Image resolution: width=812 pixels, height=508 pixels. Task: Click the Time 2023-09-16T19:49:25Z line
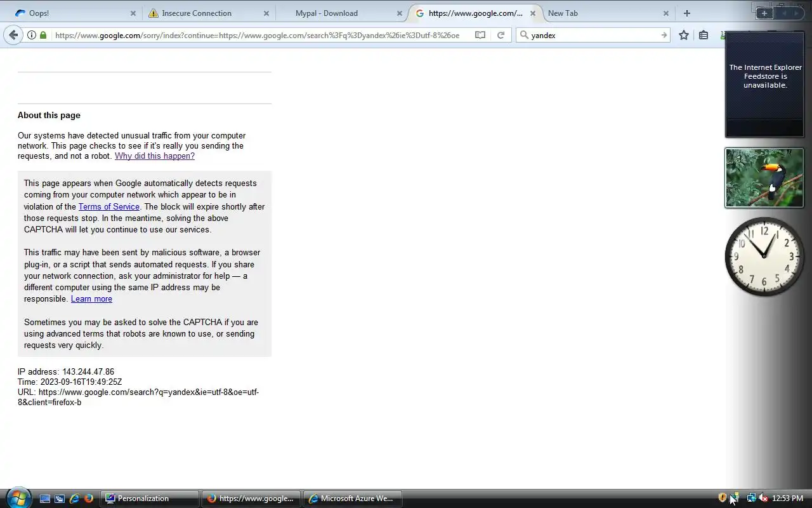(70, 382)
